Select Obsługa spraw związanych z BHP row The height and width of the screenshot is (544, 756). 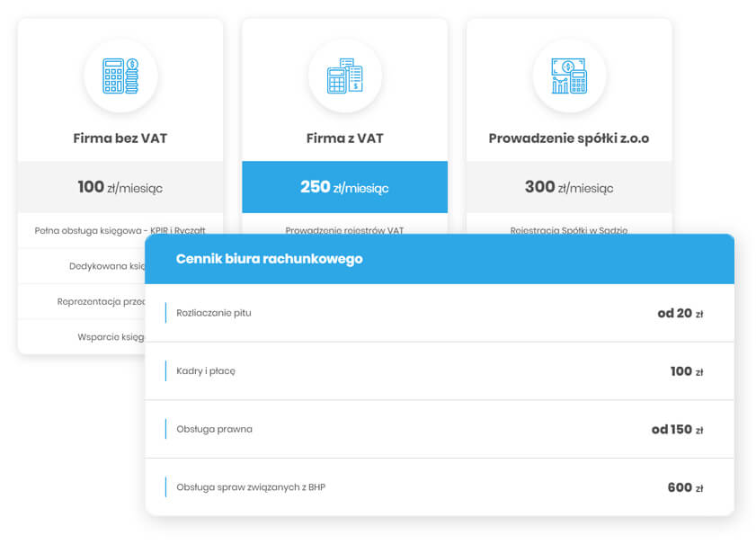(440, 487)
